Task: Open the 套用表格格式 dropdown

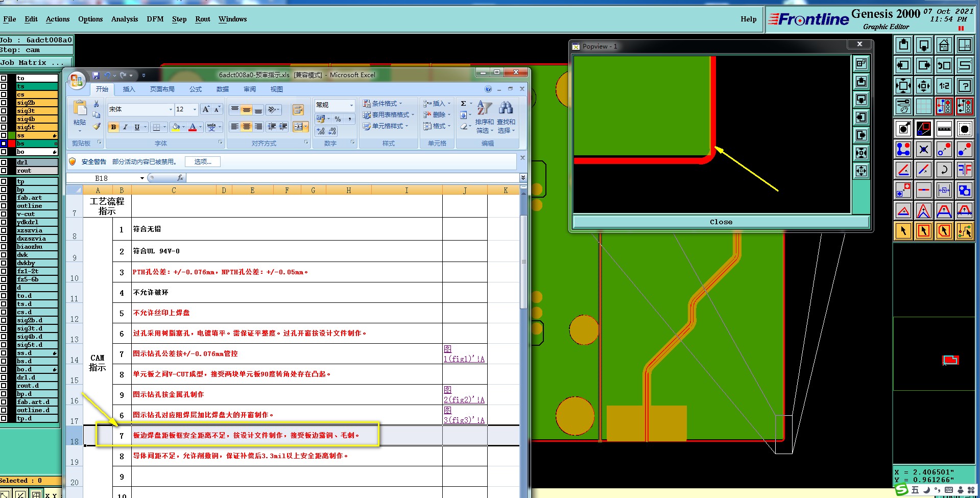Action: (388, 115)
